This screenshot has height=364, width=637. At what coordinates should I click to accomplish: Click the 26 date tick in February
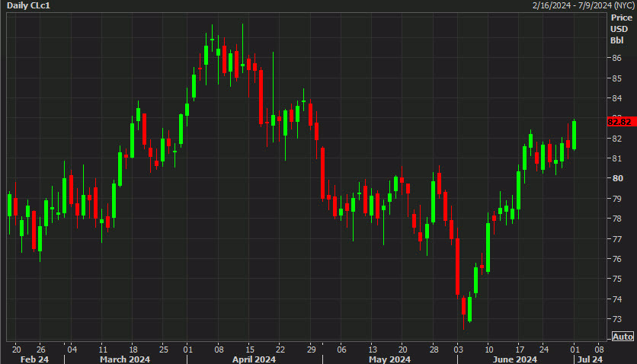tap(40, 350)
